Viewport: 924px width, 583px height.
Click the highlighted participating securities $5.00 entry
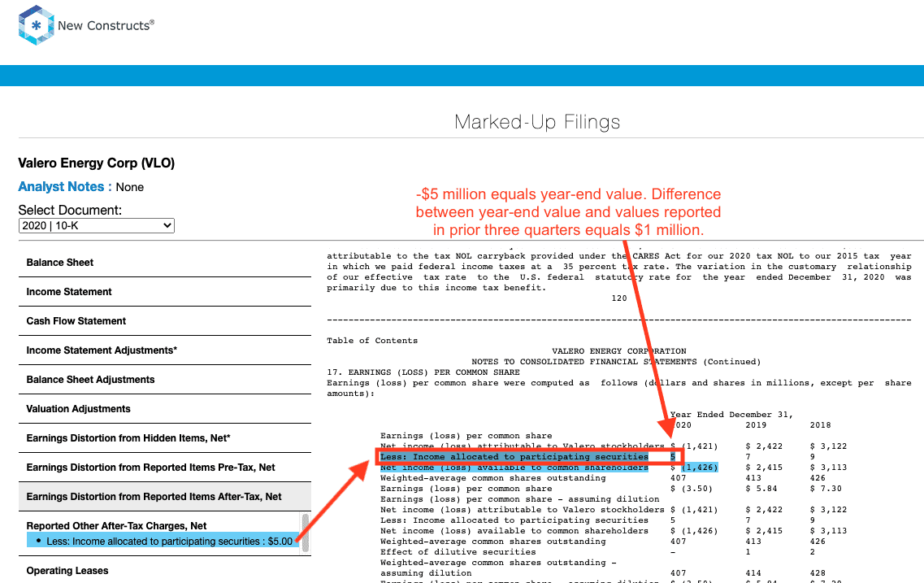163,542
